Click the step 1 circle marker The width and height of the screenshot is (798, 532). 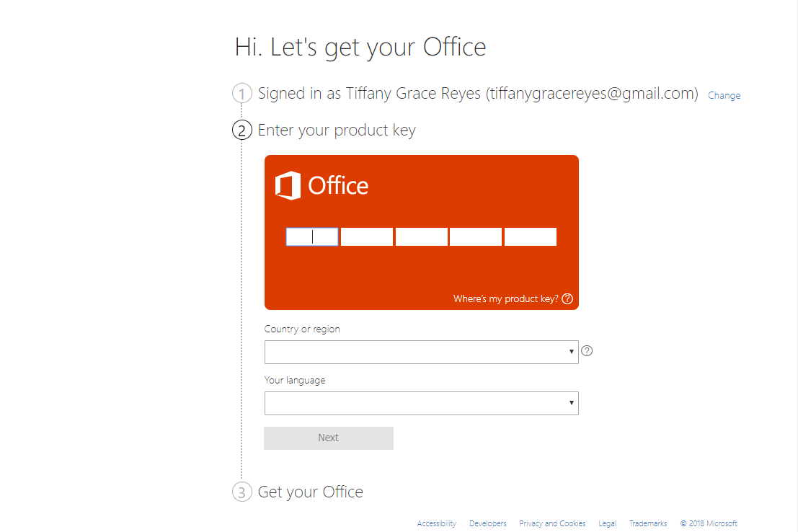[242, 94]
